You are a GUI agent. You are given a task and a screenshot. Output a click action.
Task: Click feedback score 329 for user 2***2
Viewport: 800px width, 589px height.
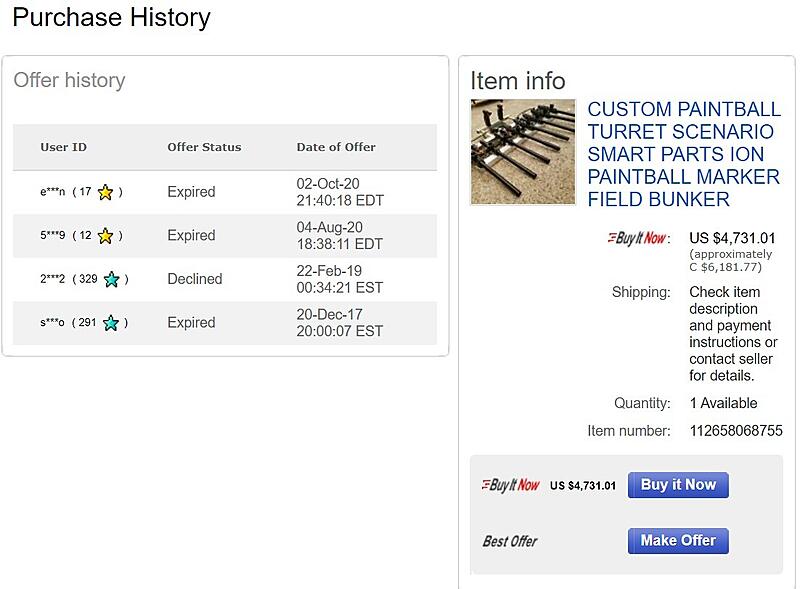[88, 279]
